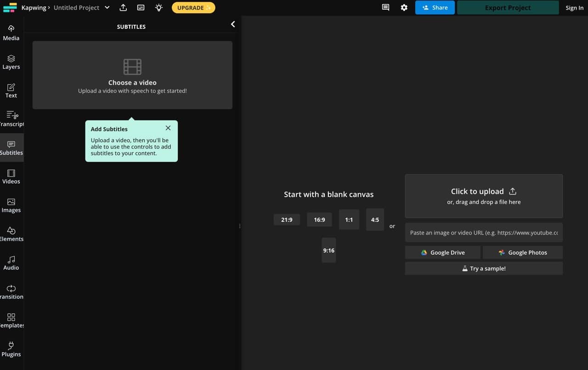The height and width of the screenshot is (370, 588).
Task: Click the Click to upload drop zone
Action: pos(484,196)
